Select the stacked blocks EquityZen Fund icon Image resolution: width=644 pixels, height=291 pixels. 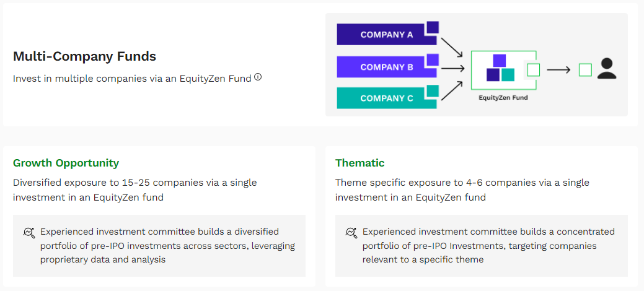[x=500, y=67]
